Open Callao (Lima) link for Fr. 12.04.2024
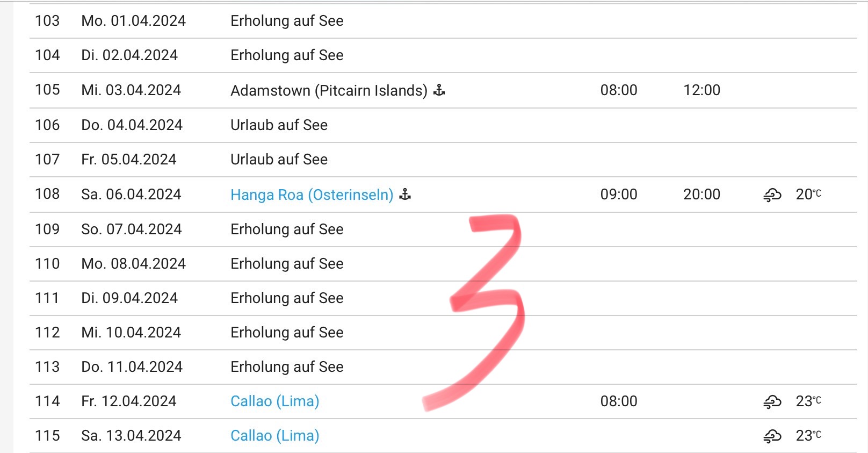The height and width of the screenshot is (453, 868). 274,401
